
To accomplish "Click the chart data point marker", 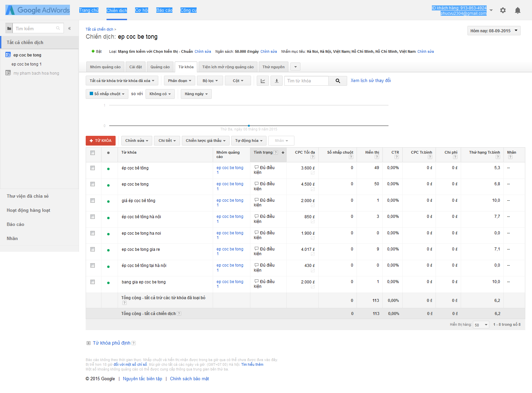I will coord(249,126).
